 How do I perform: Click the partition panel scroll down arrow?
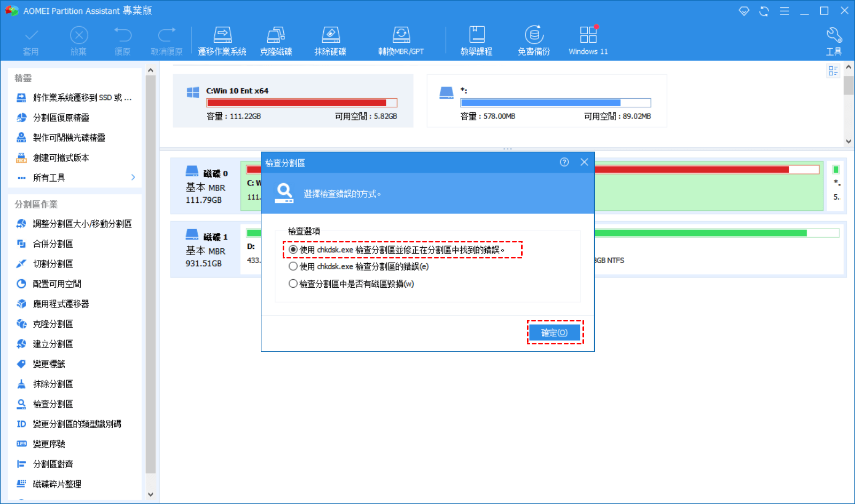pyautogui.click(x=849, y=141)
